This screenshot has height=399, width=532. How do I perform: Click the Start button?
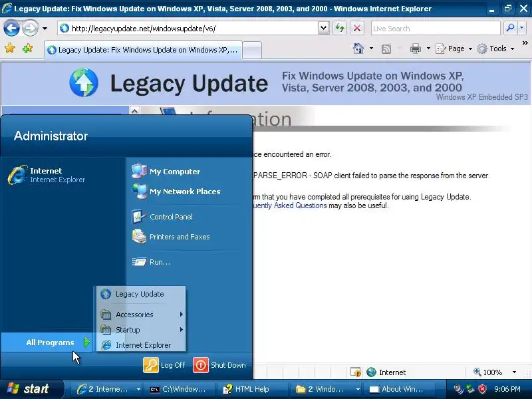tap(31, 389)
